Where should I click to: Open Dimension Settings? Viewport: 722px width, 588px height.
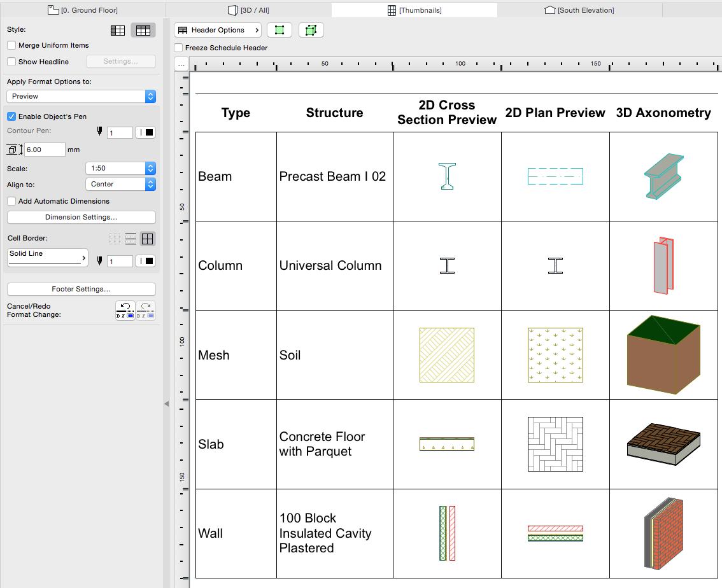[x=81, y=217]
